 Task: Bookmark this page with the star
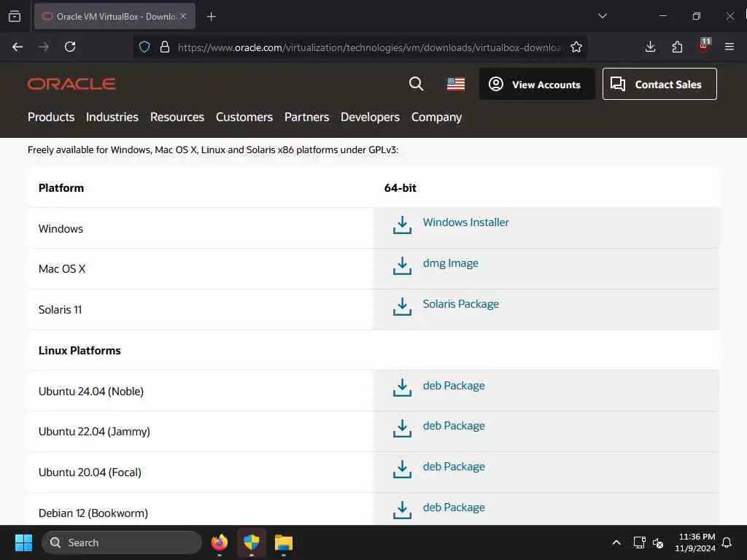click(576, 47)
